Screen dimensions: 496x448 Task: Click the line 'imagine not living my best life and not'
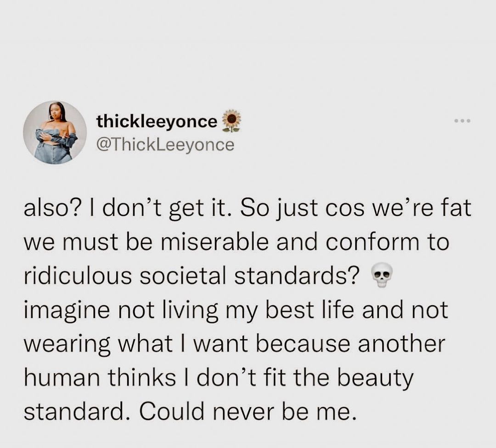(236, 311)
